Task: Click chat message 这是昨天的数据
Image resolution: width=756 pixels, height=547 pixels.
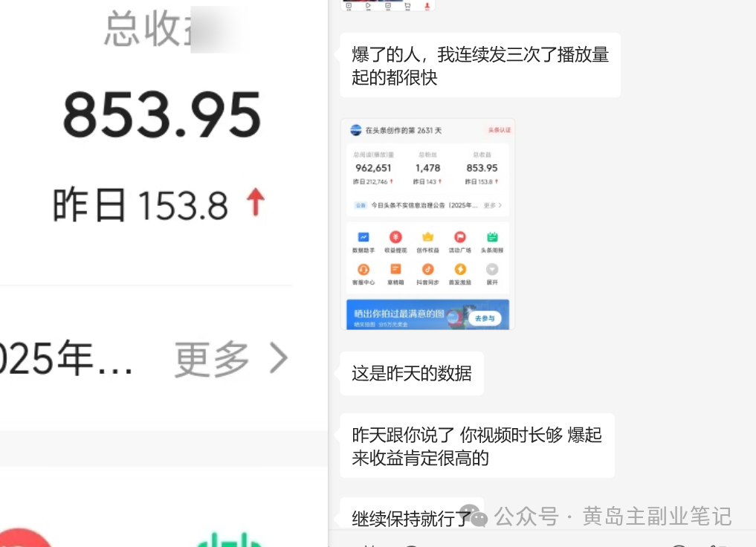Action: point(412,374)
